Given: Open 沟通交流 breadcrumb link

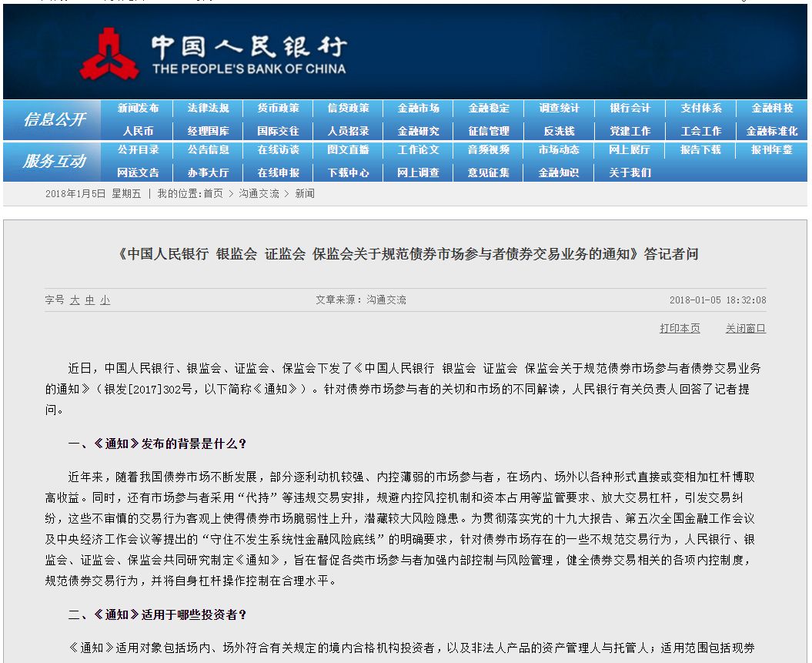Looking at the screenshot, I should (x=259, y=194).
